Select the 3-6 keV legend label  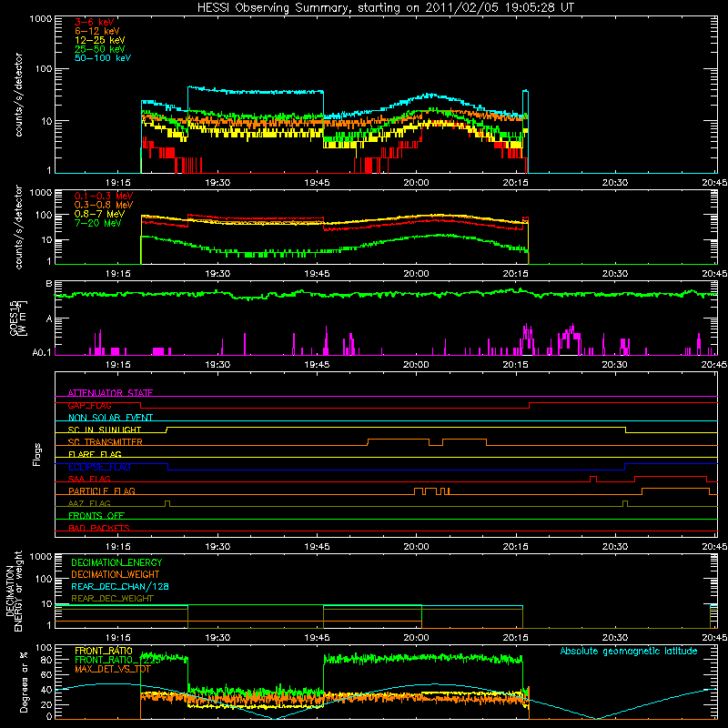[95, 22]
